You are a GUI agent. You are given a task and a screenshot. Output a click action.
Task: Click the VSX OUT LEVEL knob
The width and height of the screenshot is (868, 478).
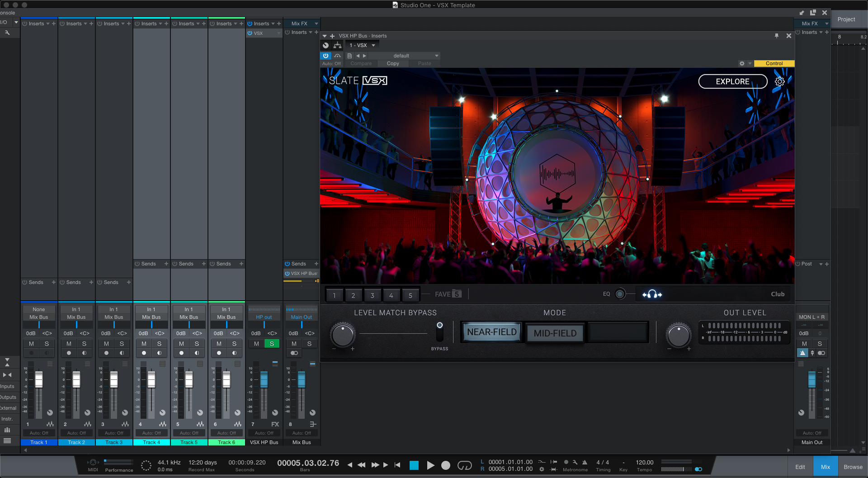click(x=679, y=335)
